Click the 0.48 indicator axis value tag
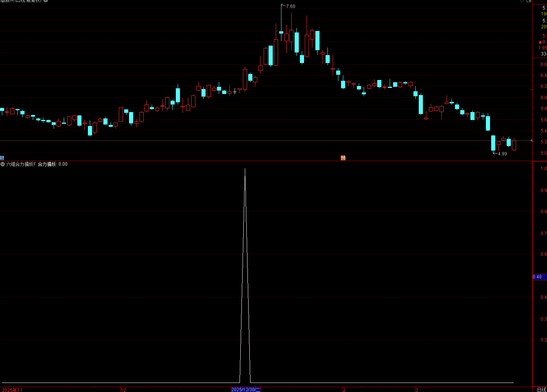Viewport: 547px width, 392px height. coord(539,277)
